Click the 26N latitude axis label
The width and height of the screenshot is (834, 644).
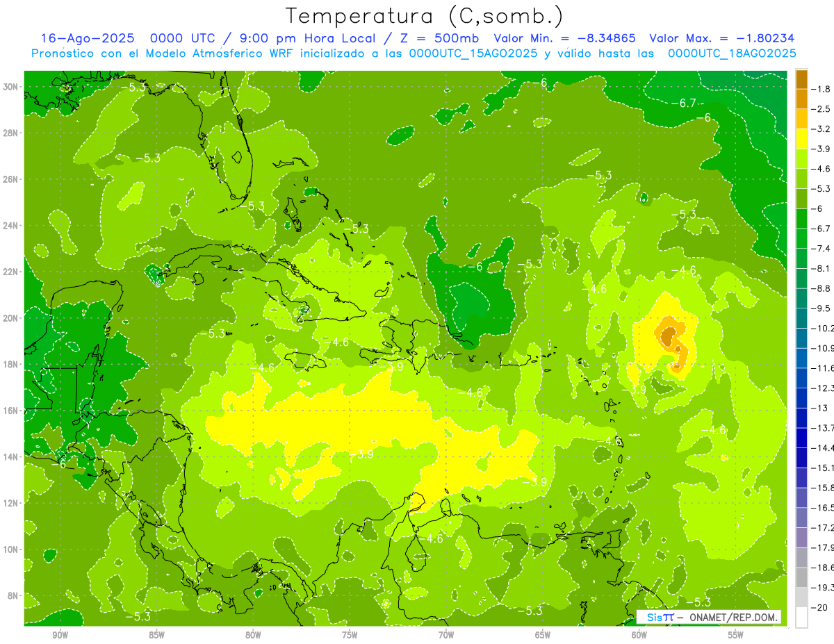click(x=10, y=179)
